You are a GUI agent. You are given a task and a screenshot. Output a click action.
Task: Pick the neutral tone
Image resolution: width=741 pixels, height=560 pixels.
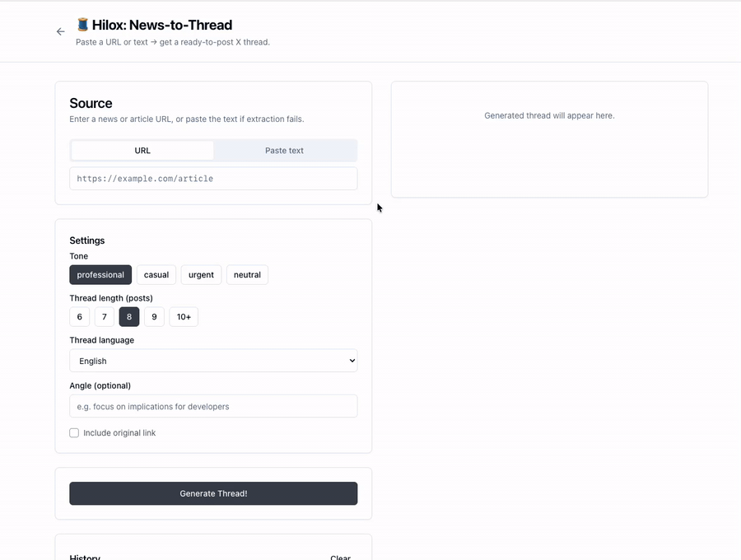pyautogui.click(x=247, y=274)
